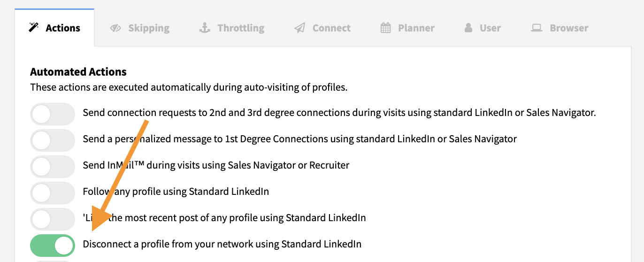Go to the Browser tab label
Image resolution: width=644 pixels, height=262 pixels.
pos(569,28)
